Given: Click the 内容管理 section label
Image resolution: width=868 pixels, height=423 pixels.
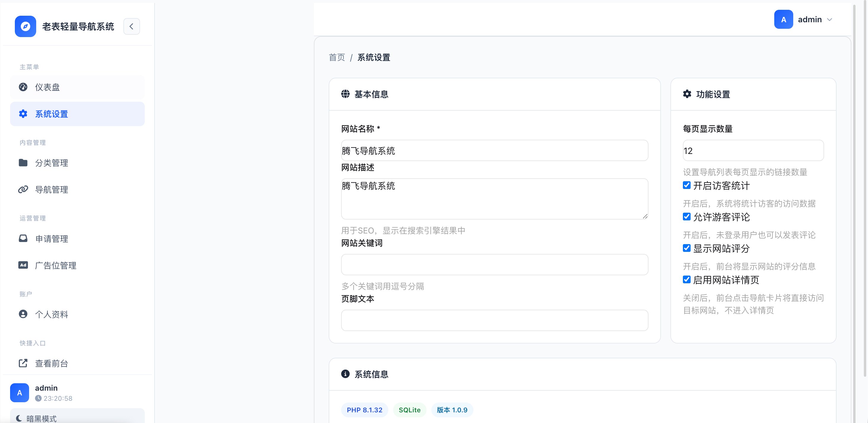Looking at the screenshot, I should click(33, 143).
